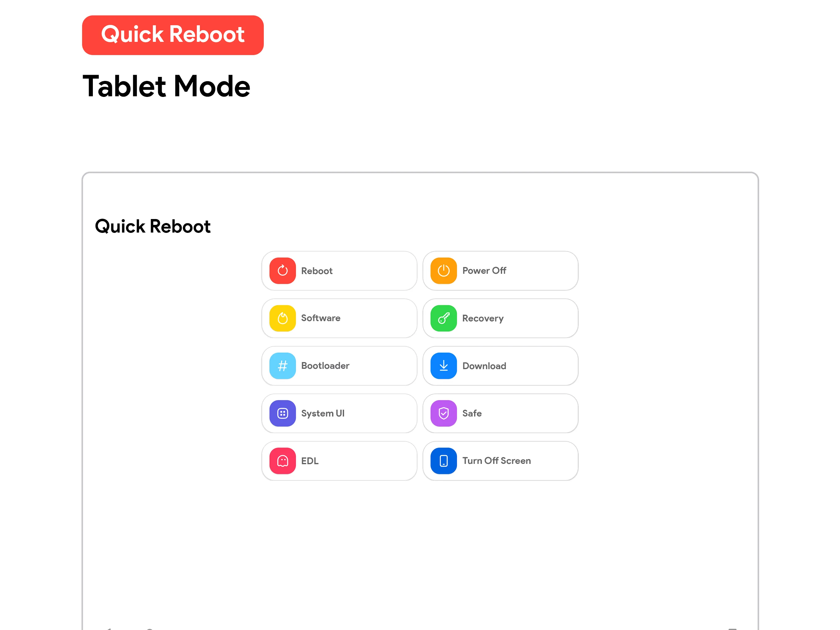Screen dimensions: 840x630
Task: Click the EDL icon
Action: click(283, 461)
